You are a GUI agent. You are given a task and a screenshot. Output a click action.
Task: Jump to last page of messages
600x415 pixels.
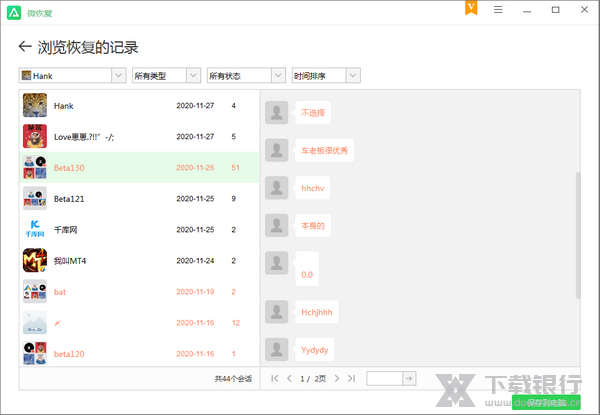352,378
